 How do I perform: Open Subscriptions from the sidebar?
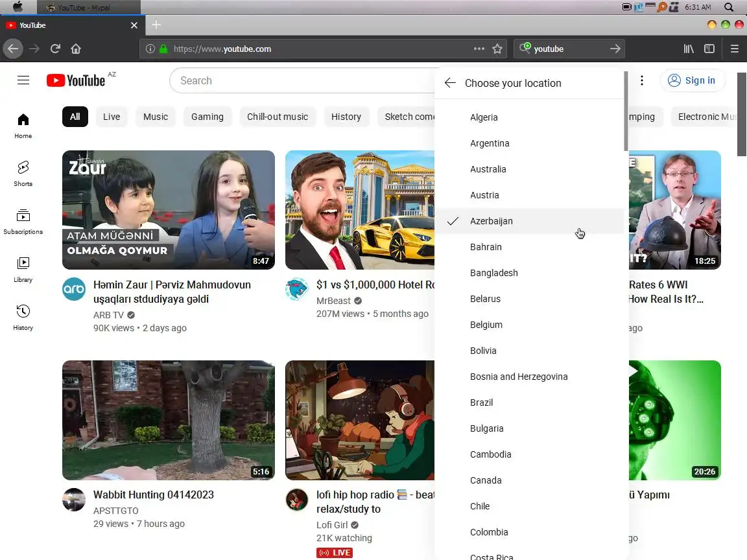click(x=23, y=222)
